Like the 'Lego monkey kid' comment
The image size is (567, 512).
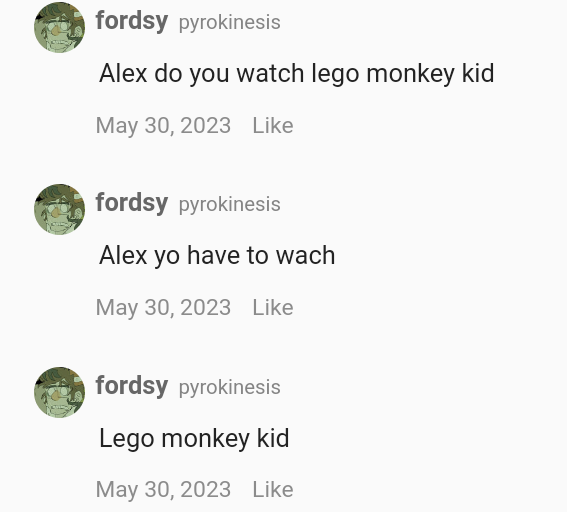click(273, 489)
